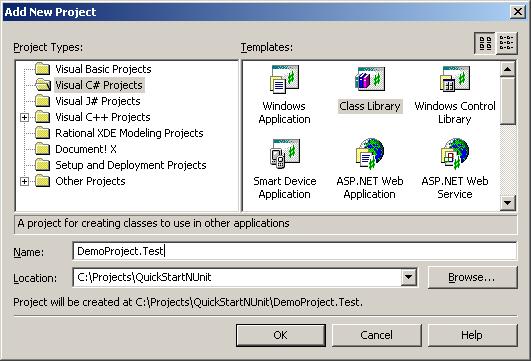This screenshot has width=531, height=361.
Task: Click the Visual J# Projects folder icon
Action: tap(43, 101)
